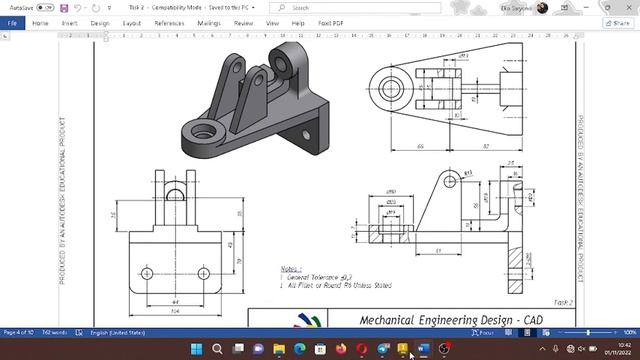Click the proofing check icon
Screen dimensions: 640x360
(79, 333)
